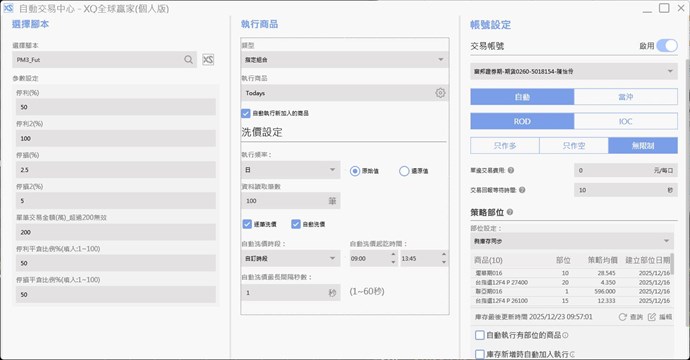The image size is (690, 360).
Task: Open the 執行頻率 dropdown showing 日
Action: 290,170
